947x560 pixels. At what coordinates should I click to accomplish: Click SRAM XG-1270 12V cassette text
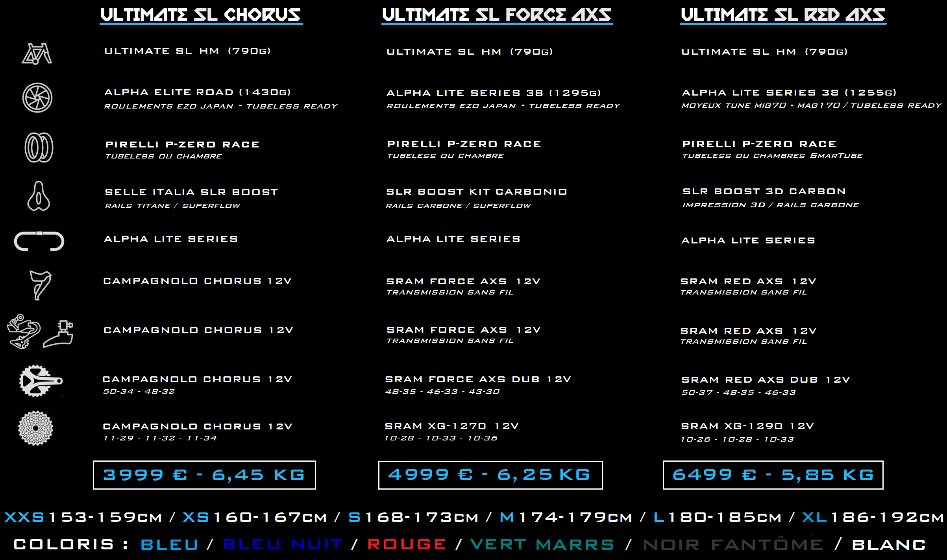(x=452, y=426)
